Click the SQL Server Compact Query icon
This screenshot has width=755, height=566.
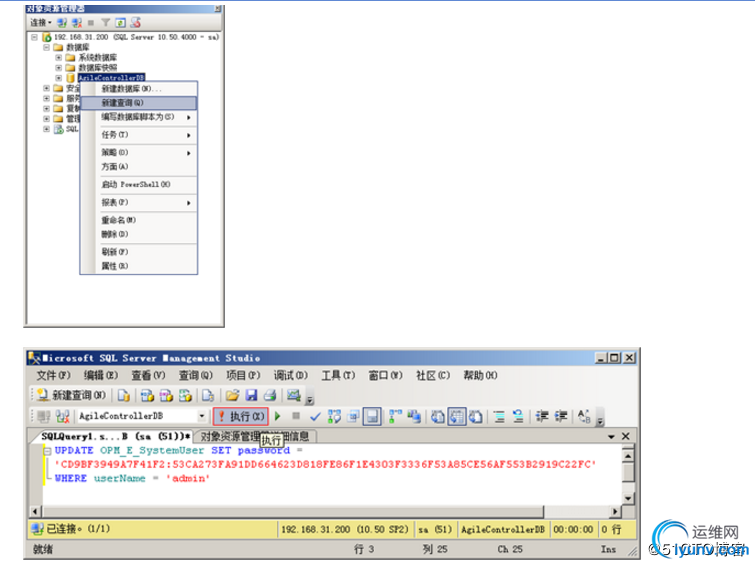coord(208,395)
